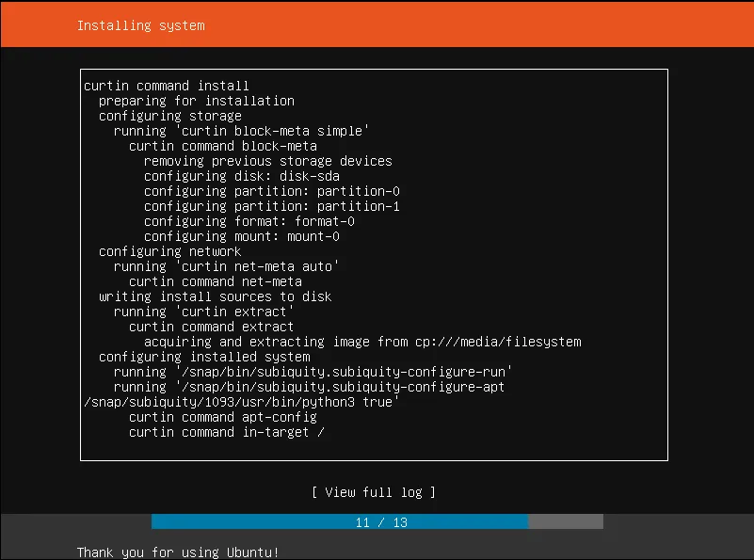Select the 'configuring partition: partition-1' line
Viewport: 754px width, 560px height.
point(272,206)
